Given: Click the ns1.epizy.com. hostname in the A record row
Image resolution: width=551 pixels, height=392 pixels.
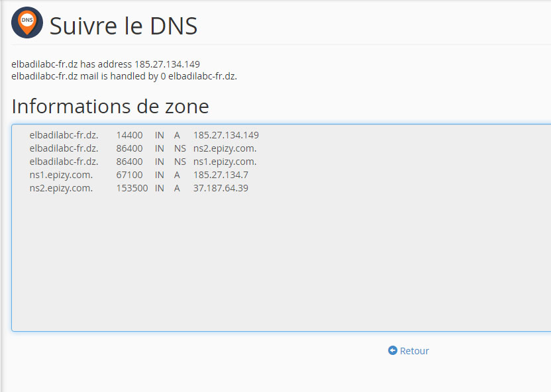Looking at the screenshot, I should point(61,175).
